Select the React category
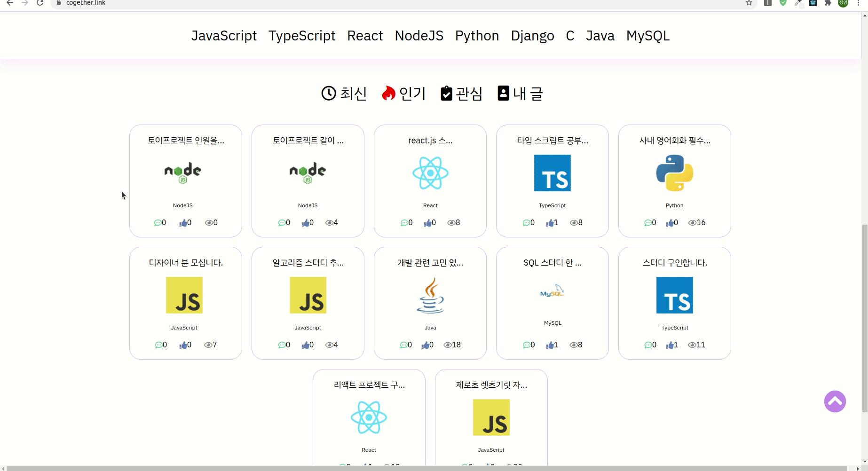868x471 pixels. [x=365, y=36]
